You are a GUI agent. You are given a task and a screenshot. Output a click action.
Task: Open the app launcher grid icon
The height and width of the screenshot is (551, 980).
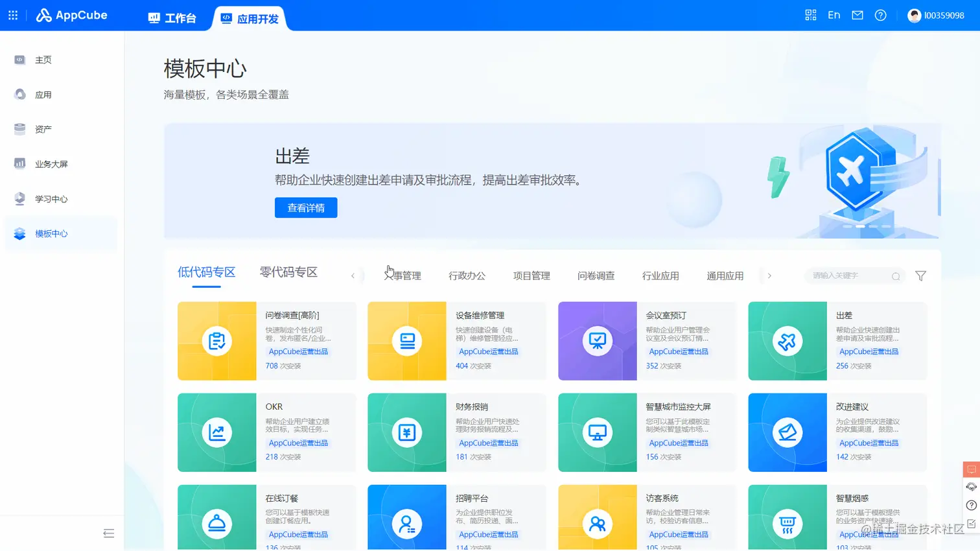click(13, 15)
